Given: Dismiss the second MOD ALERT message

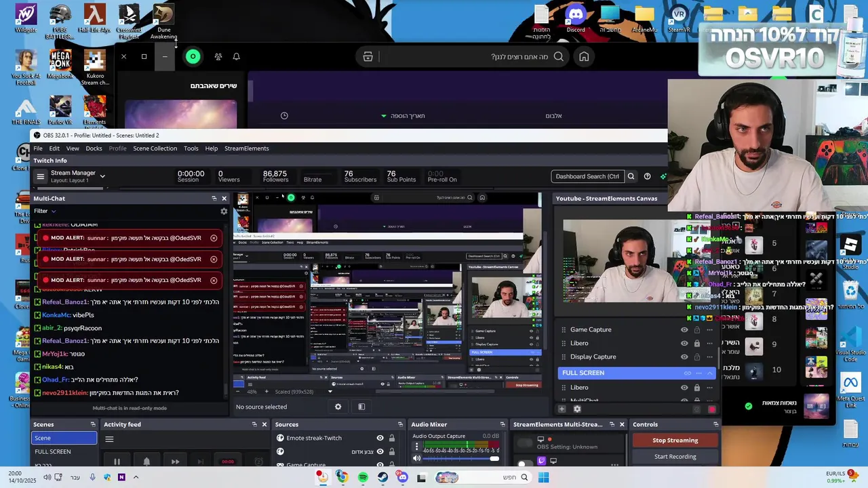Looking at the screenshot, I should pyautogui.click(x=214, y=259).
